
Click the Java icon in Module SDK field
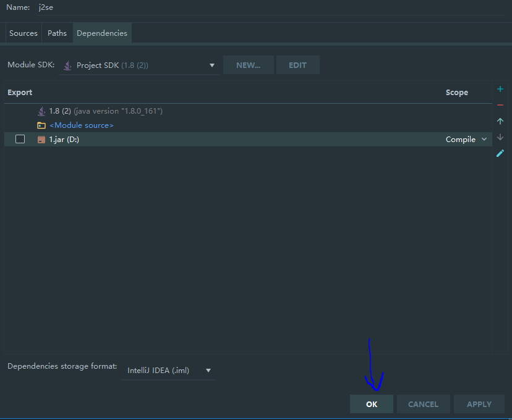[x=67, y=65]
